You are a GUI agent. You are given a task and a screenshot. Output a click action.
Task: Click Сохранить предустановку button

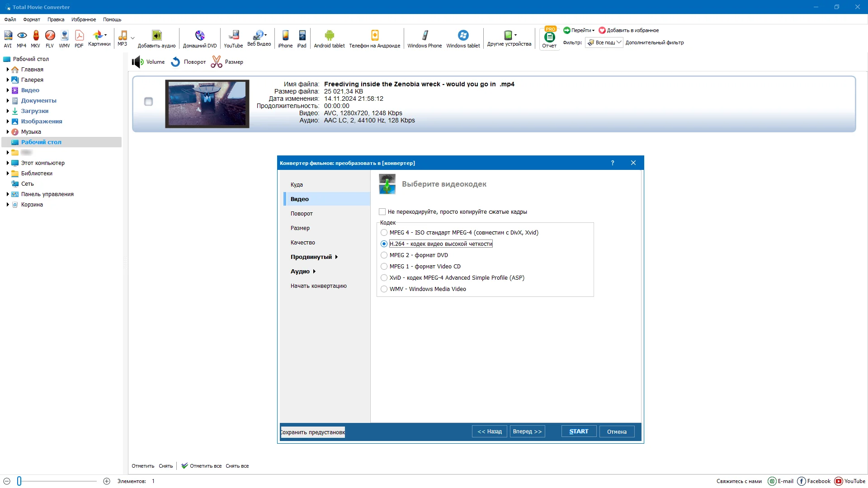point(313,432)
